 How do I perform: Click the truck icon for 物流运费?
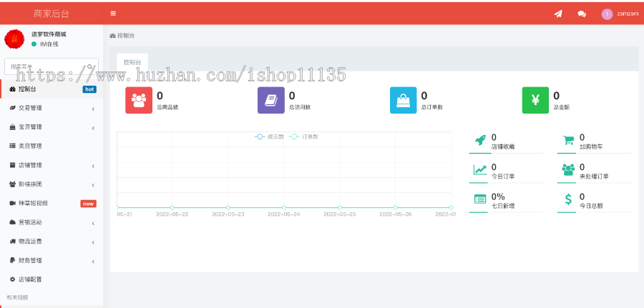pos(12,242)
